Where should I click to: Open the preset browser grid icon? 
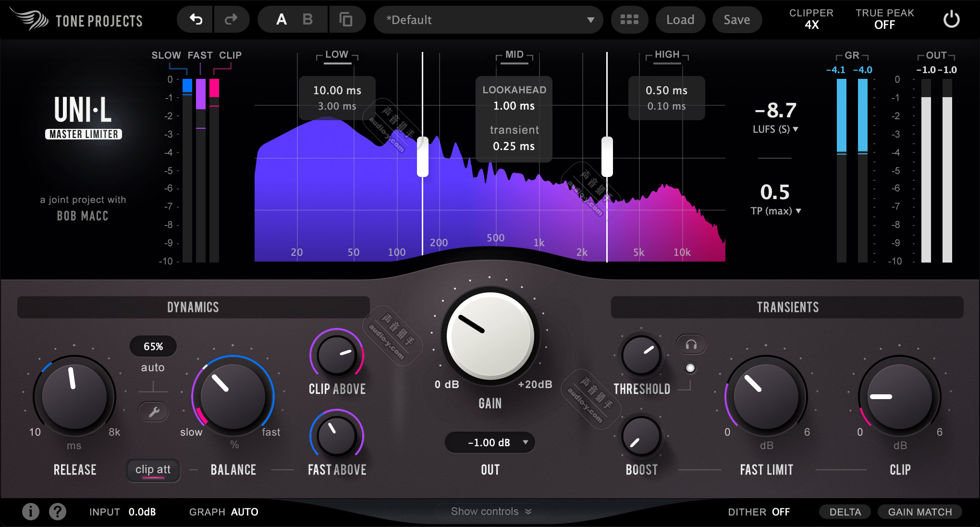tap(629, 20)
